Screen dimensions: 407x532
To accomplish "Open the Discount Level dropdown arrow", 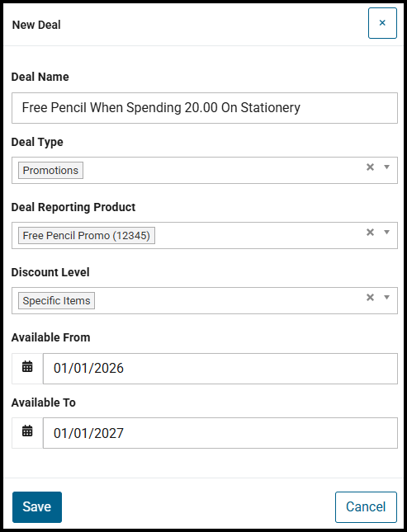I will 386,297.
